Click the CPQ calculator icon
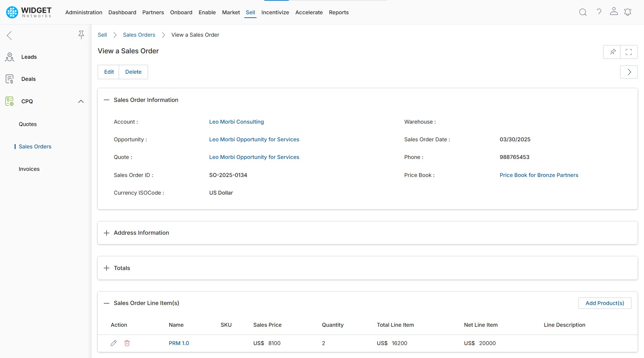The height and width of the screenshot is (358, 644). (x=10, y=101)
